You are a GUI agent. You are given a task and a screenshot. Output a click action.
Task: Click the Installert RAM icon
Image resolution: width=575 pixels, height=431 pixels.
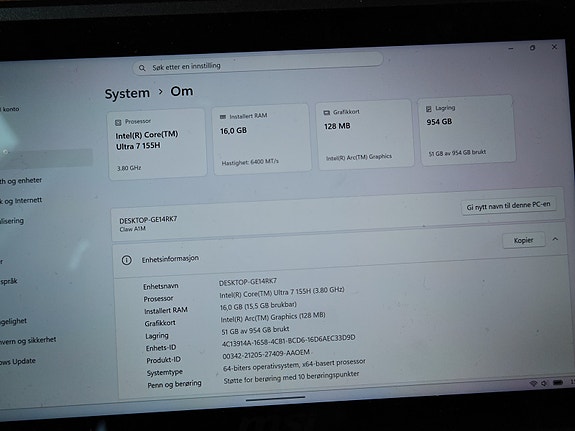pyautogui.click(x=223, y=117)
